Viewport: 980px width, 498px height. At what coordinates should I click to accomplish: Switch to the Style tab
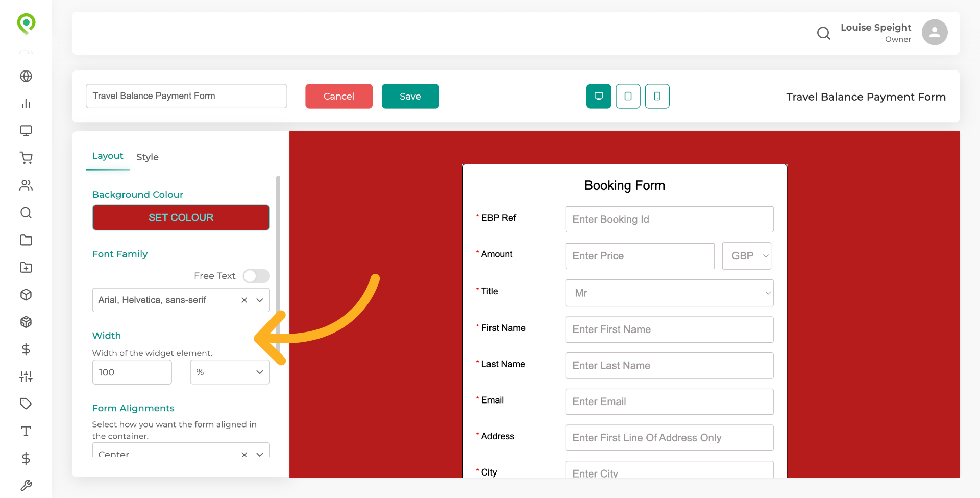[x=148, y=157]
